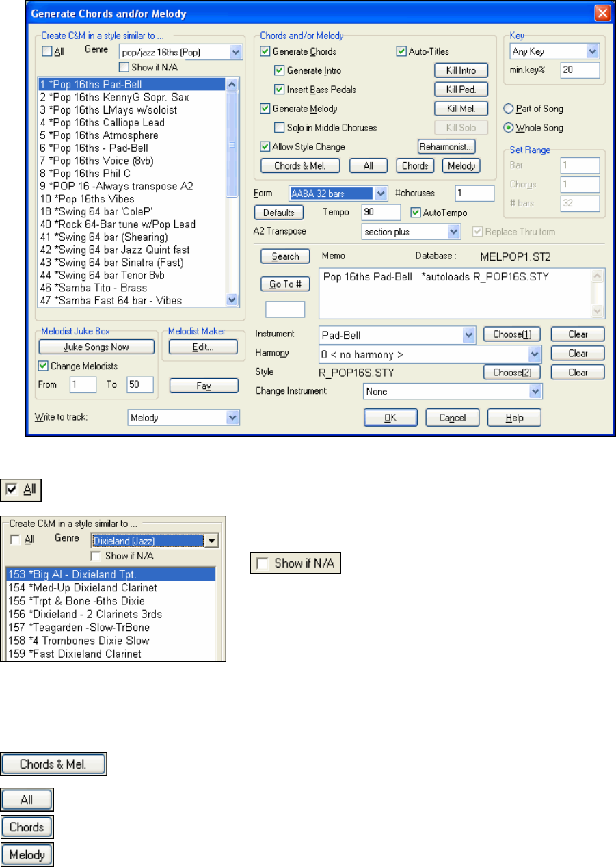Click Choose(1) for Instrument
The image size is (616, 867).
tap(512, 334)
